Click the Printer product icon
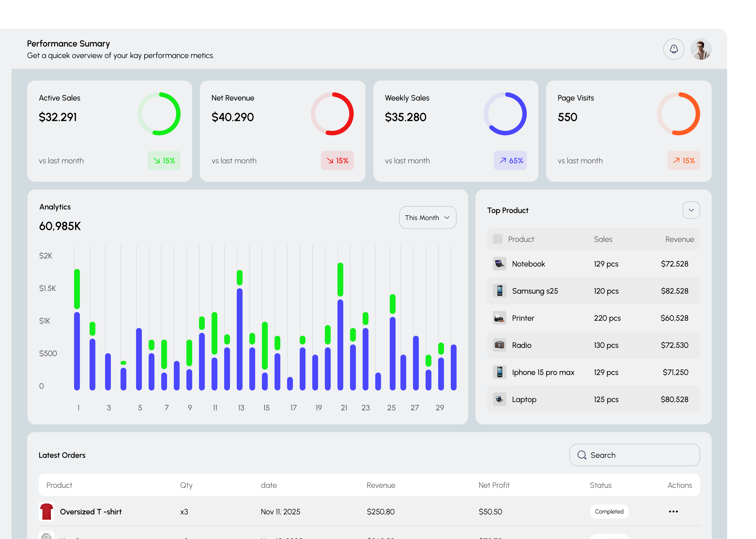756x539 pixels. click(x=499, y=318)
